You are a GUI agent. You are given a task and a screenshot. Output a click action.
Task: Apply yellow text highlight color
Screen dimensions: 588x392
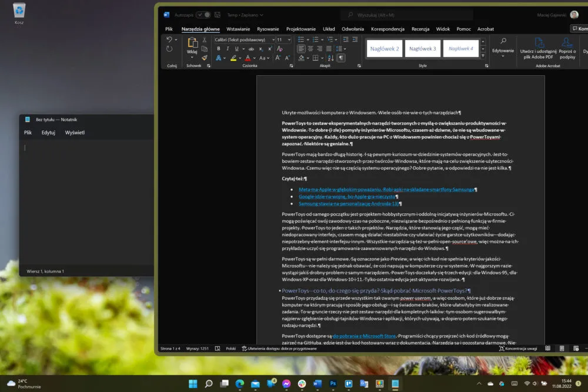point(233,58)
